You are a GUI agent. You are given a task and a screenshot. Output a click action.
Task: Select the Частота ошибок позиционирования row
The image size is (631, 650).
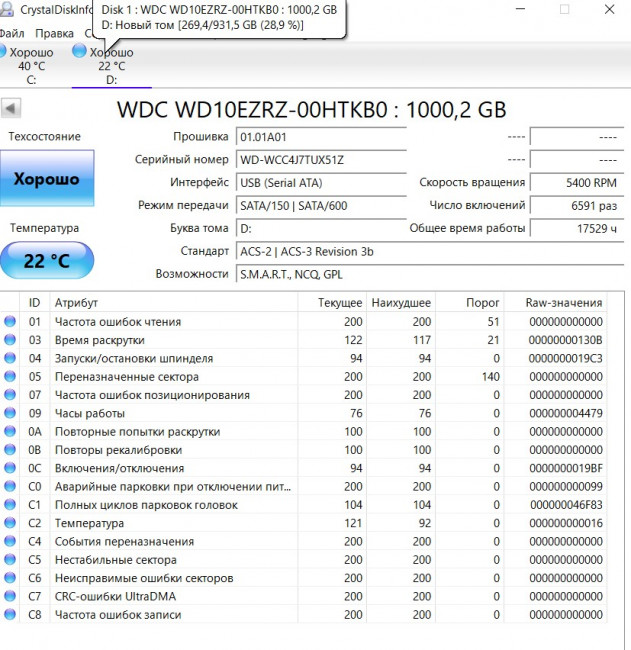point(303,394)
